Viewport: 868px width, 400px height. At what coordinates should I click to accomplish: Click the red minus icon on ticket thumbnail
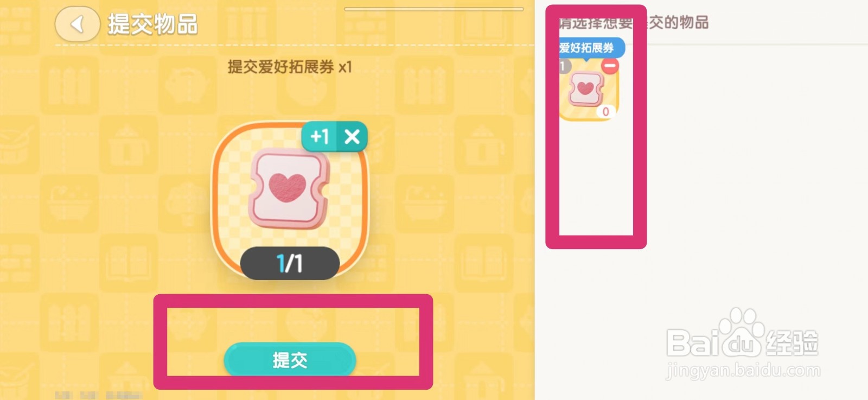tap(610, 66)
